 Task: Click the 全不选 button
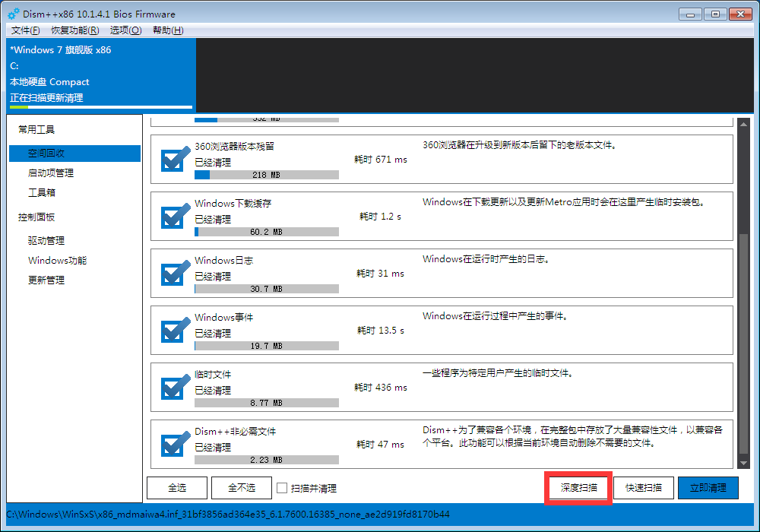coord(242,488)
